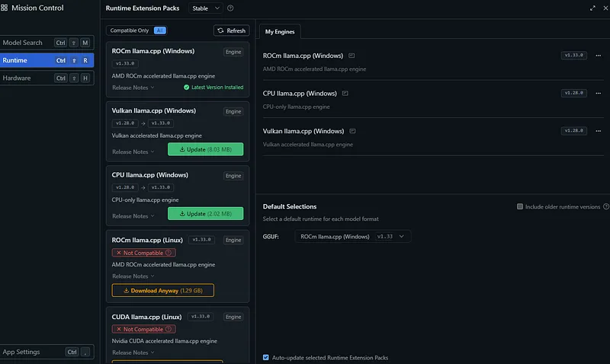Click the v1.33.0 target version on Vulkan card
This screenshot has width=610, height=364.
point(161,123)
